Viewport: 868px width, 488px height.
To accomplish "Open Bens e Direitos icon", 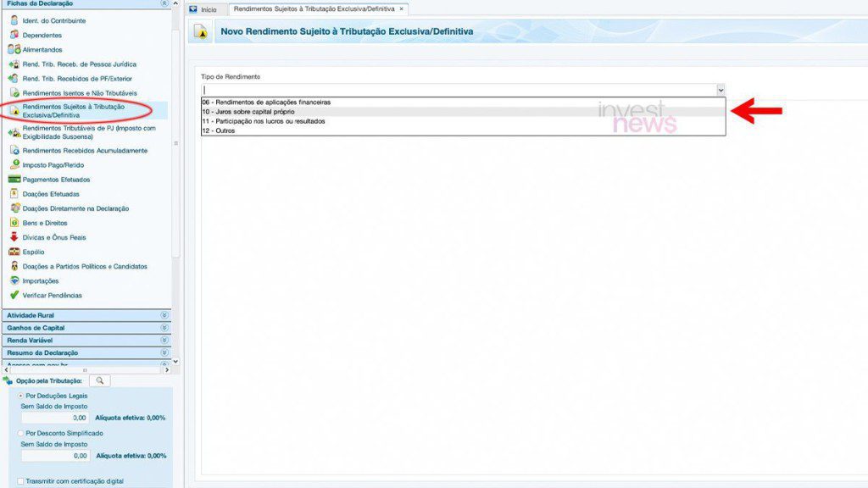I will click(14, 223).
